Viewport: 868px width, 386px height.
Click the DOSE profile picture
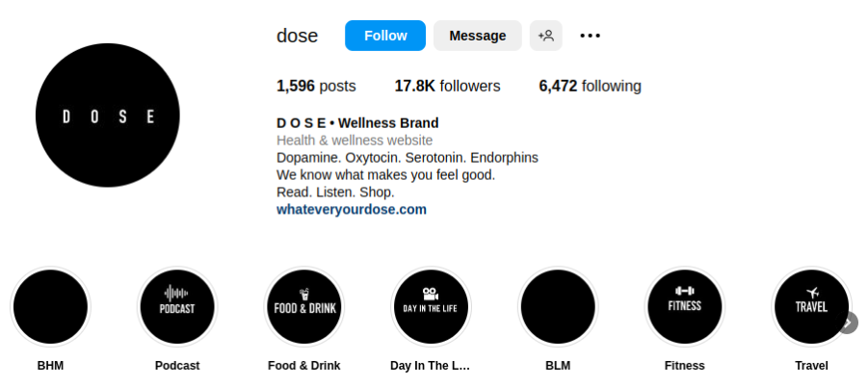[108, 116]
